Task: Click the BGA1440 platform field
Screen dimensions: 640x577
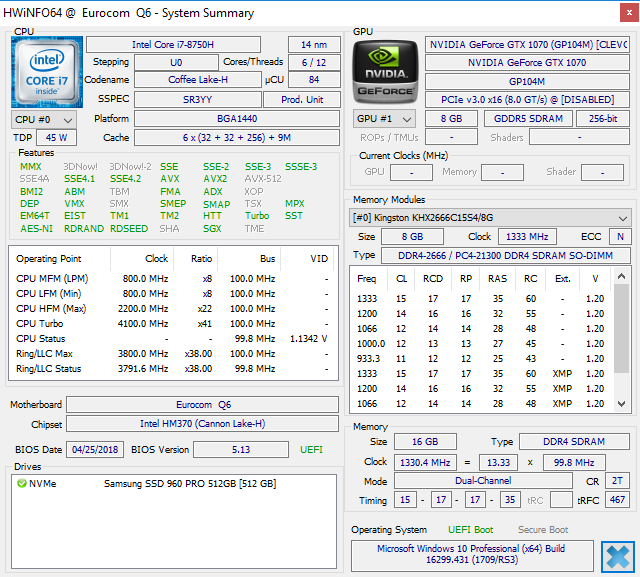Action: (237, 119)
